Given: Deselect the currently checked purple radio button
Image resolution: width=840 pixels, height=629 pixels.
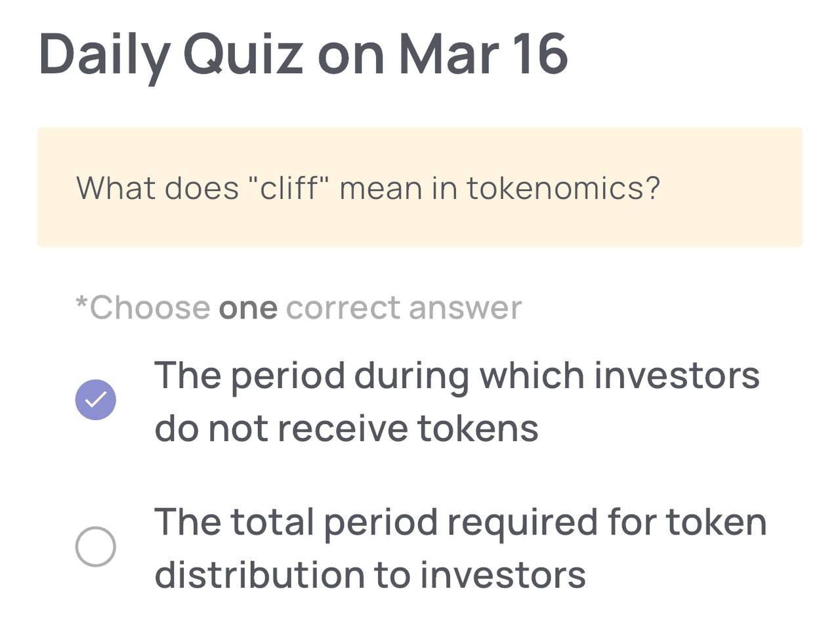Looking at the screenshot, I should point(96,399).
